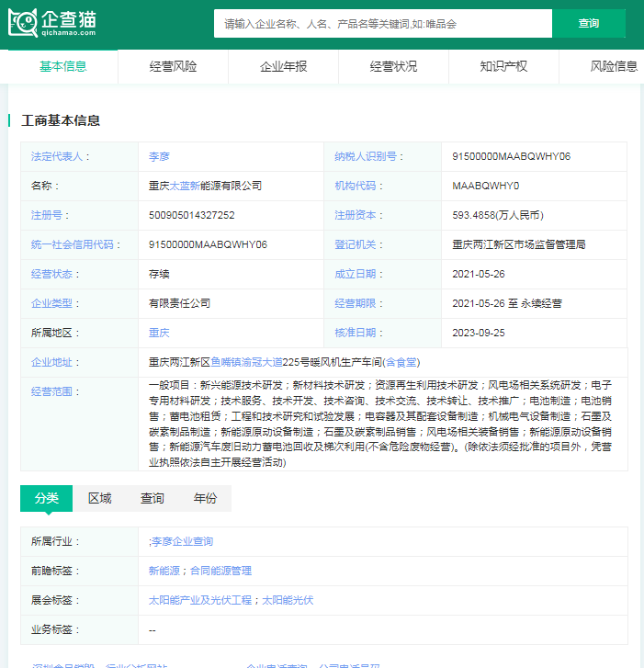
Task: Click the 经营状态 label link
Action: click(x=51, y=275)
